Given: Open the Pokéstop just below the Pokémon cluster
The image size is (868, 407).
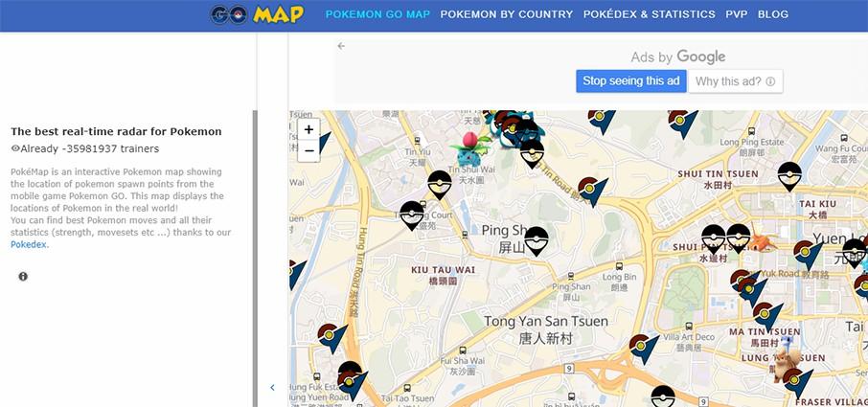Looking at the screenshot, I should (532, 154).
